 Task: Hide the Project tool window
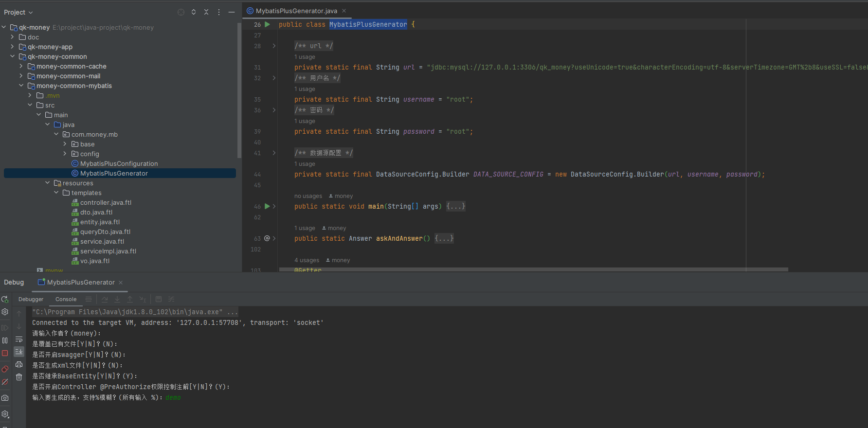(232, 12)
